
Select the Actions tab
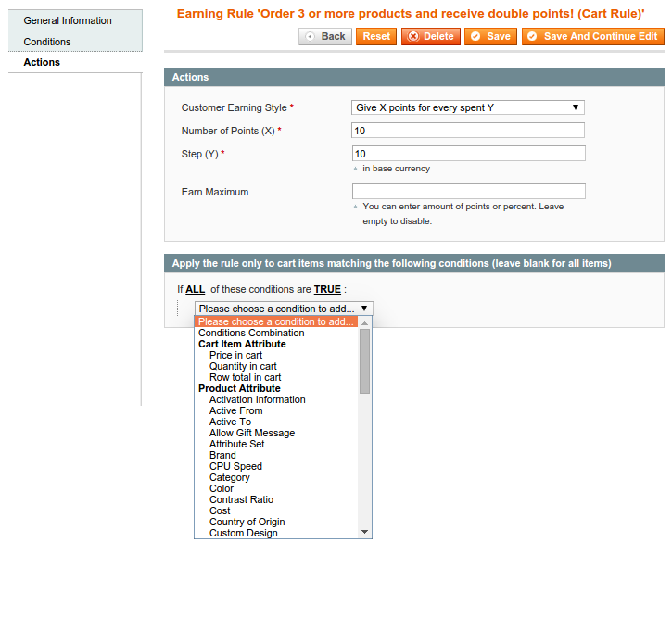42,62
